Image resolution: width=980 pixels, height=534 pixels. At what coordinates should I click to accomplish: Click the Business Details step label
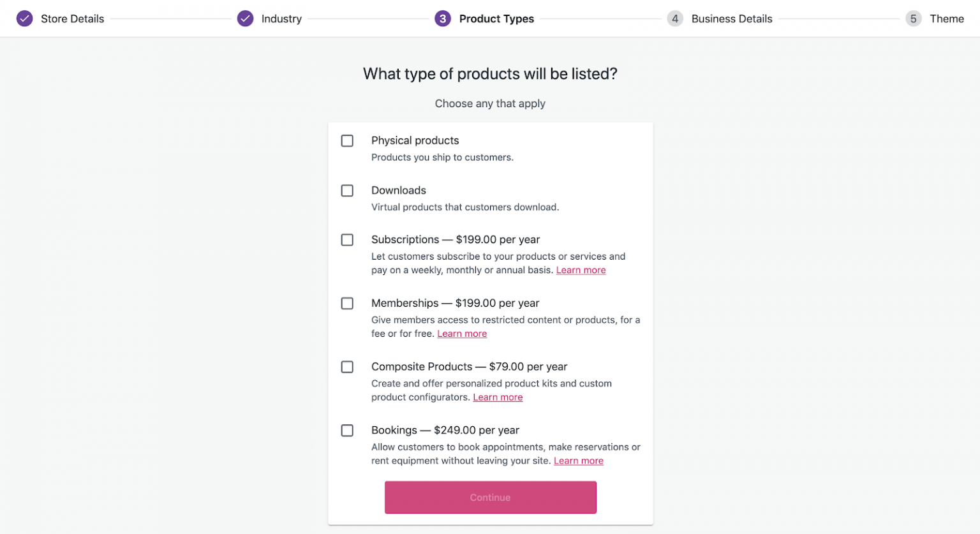[x=732, y=19]
